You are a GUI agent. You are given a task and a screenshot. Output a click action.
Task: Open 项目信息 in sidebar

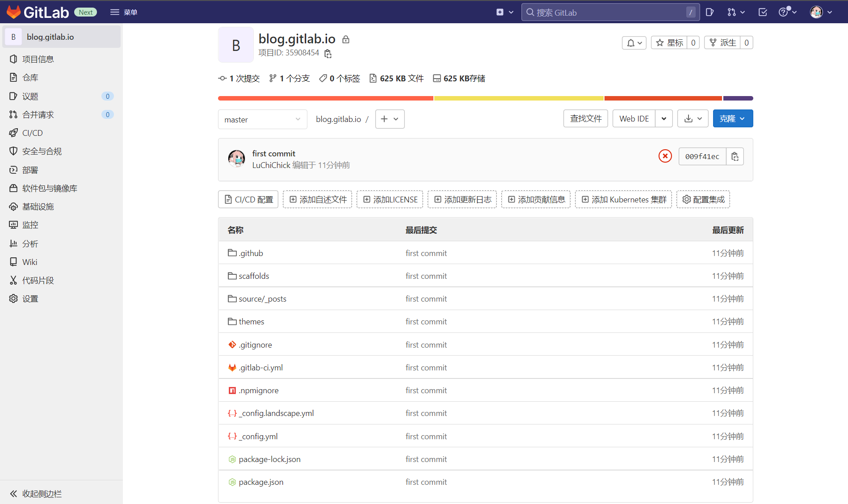[61, 59]
